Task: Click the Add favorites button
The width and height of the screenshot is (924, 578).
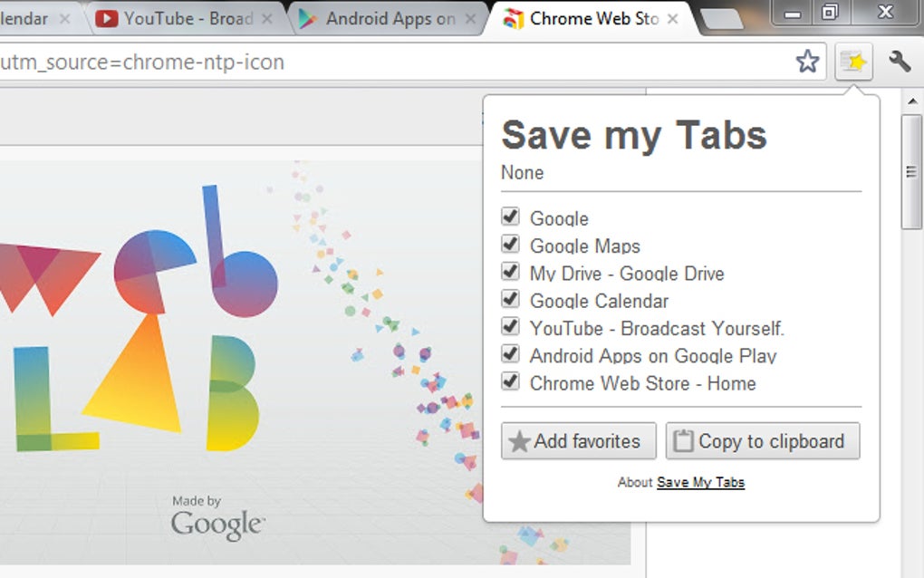Action: click(x=577, y=441)
